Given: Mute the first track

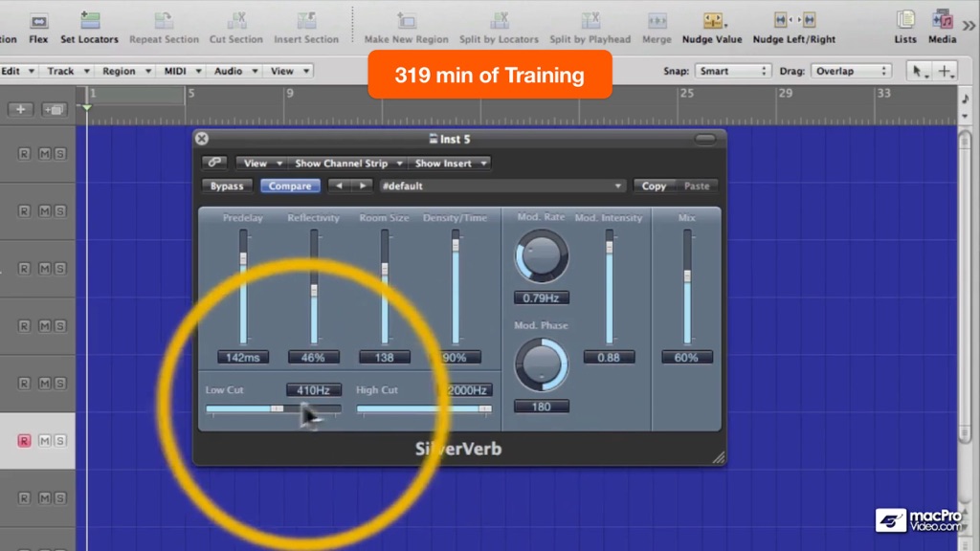Looking at the screenshot, I should pos(44,154).
